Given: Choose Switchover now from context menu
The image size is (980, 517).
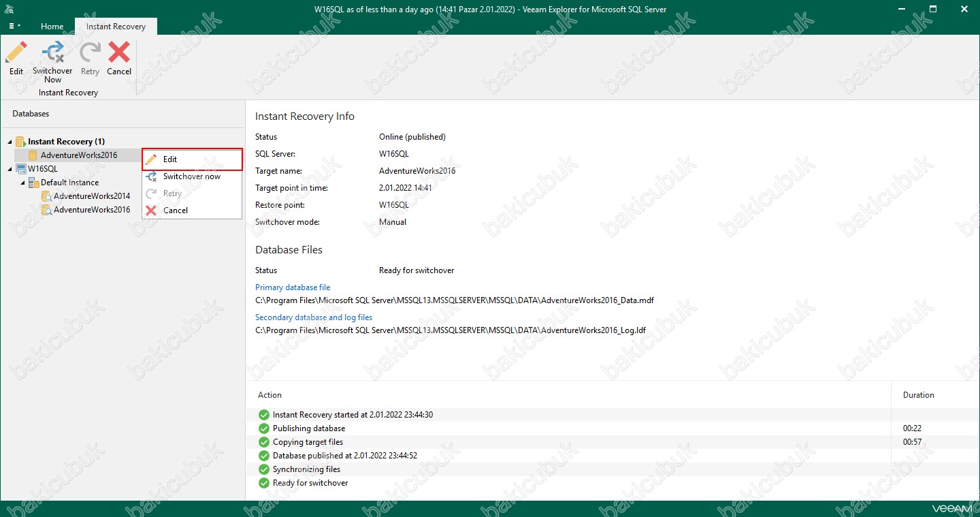Looking at the screenshot, I should pos(192,176).
